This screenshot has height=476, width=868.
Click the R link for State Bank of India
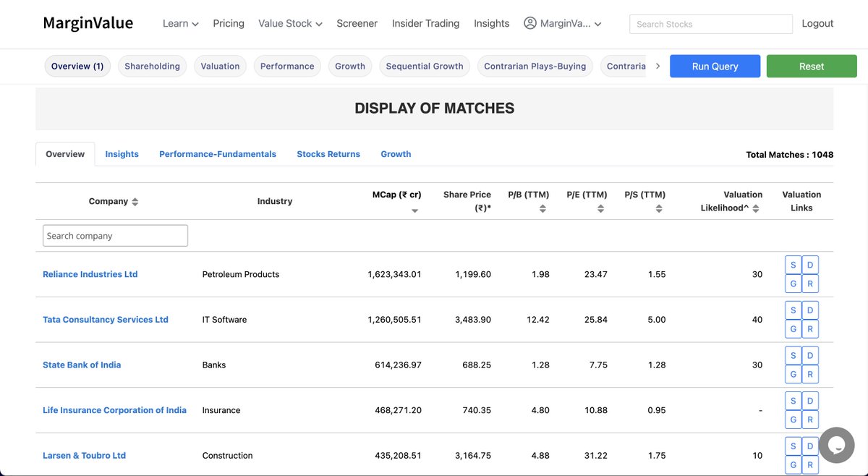810,374
